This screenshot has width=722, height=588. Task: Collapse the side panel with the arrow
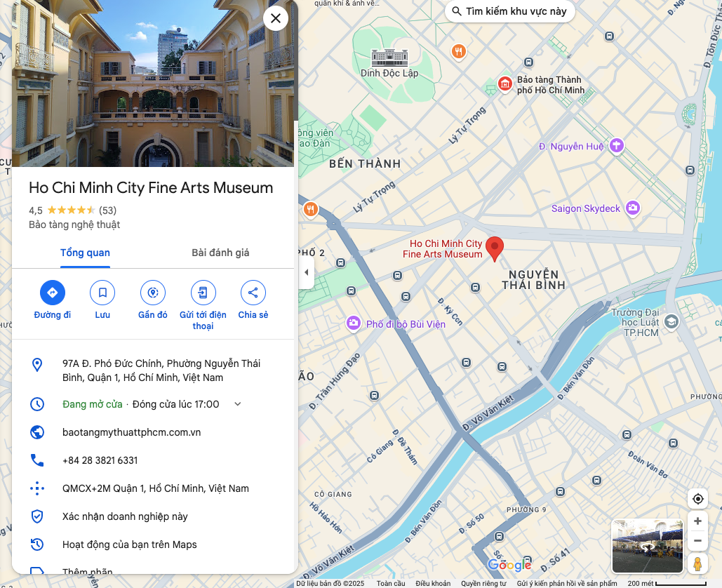tap(306, 272)
